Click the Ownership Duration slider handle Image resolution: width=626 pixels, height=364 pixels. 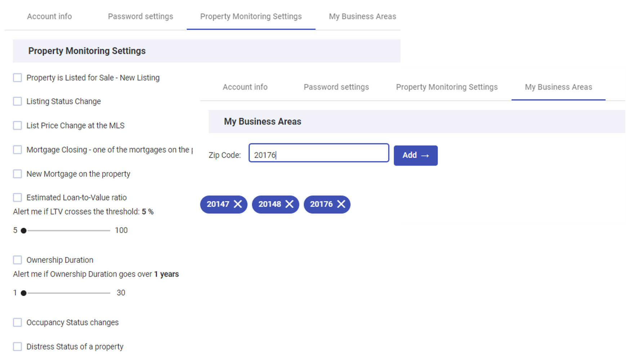23,293
